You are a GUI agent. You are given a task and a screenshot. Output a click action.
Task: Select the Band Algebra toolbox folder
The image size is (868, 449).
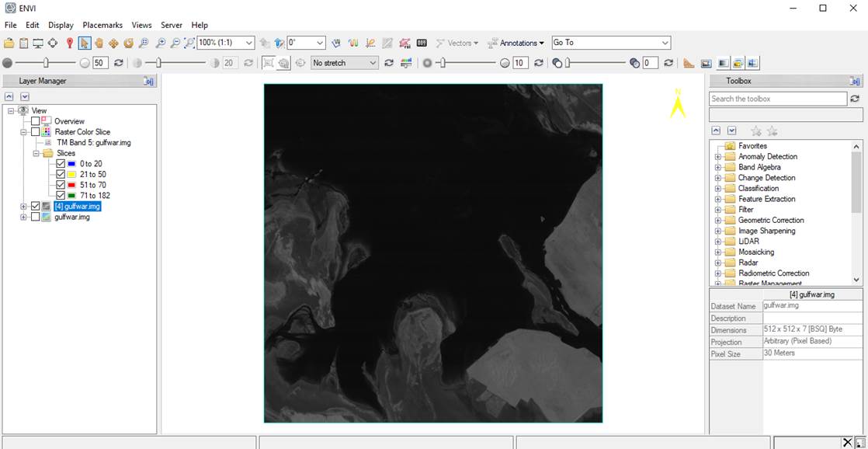click(759, 167)
